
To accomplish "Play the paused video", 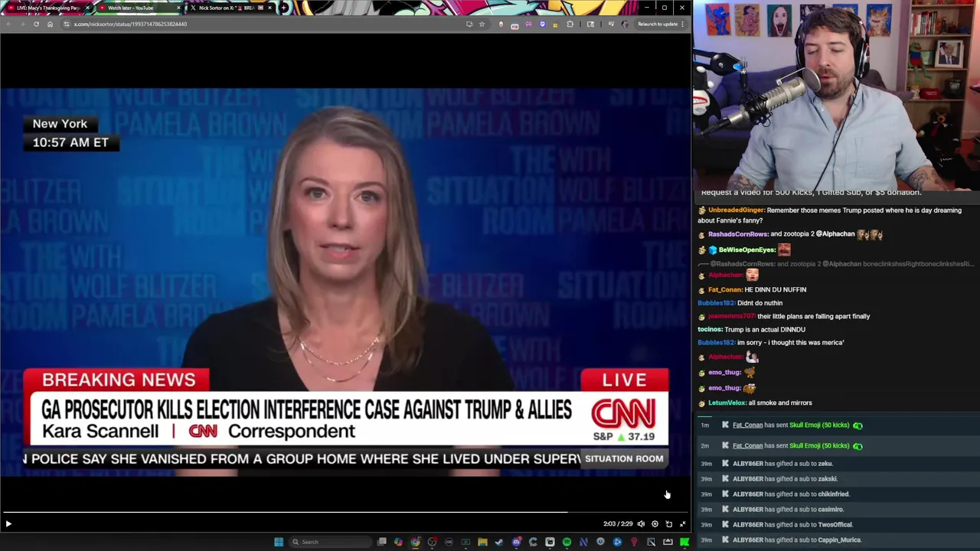I will [8, 524].
